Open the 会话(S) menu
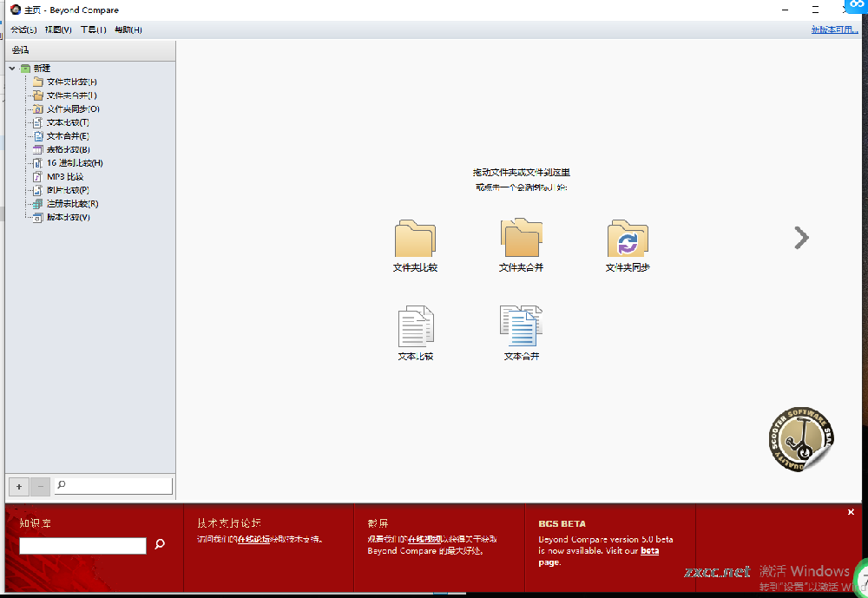 [23, 30]
